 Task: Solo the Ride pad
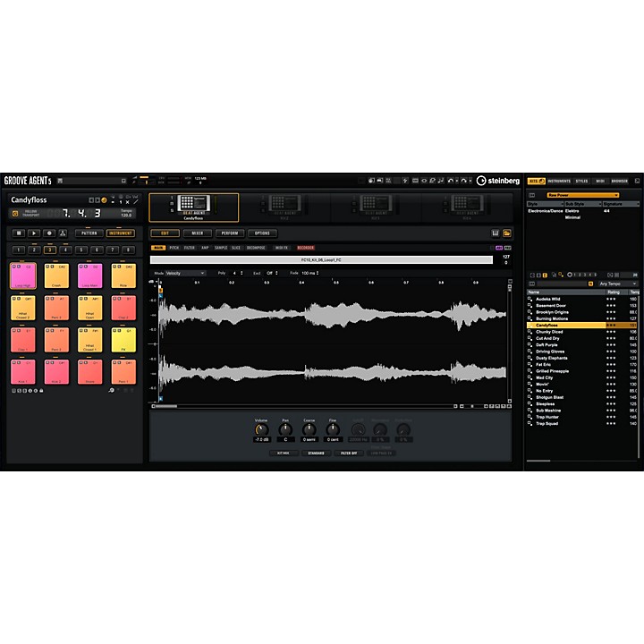tap(119, 267)
